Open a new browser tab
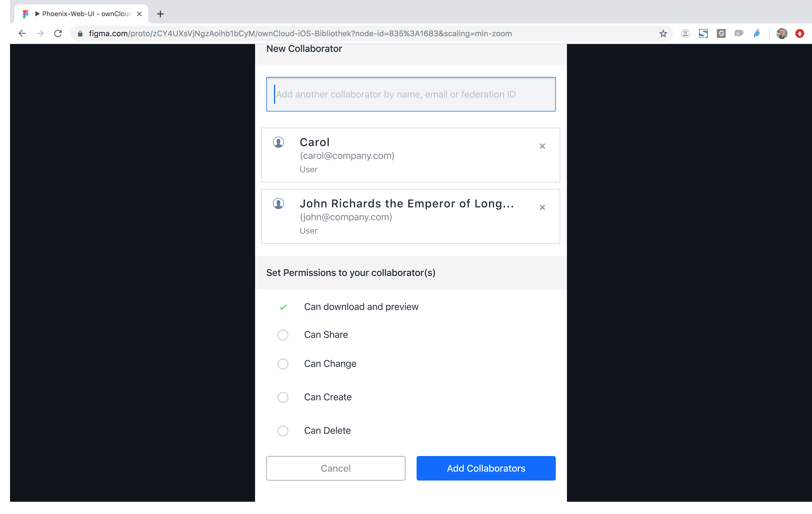This screenshot has height=514, width=812. tap(160, 14)
